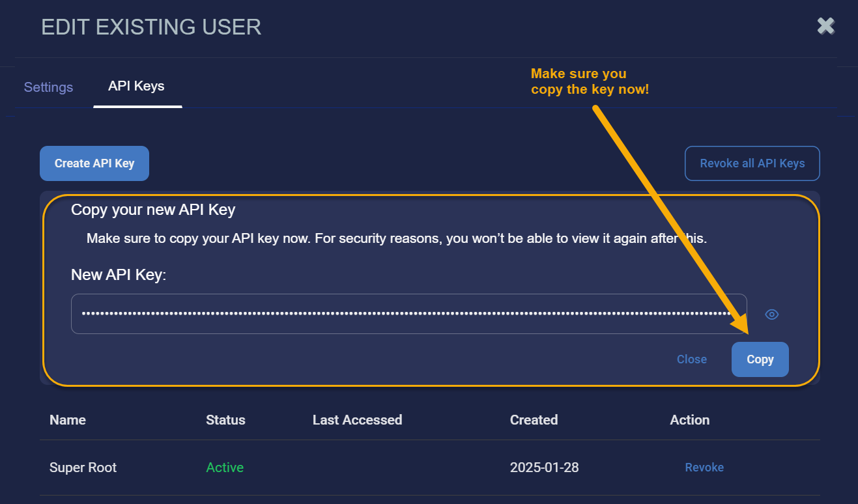Click the EDIT EXISTING USER title

click(151, 27)
